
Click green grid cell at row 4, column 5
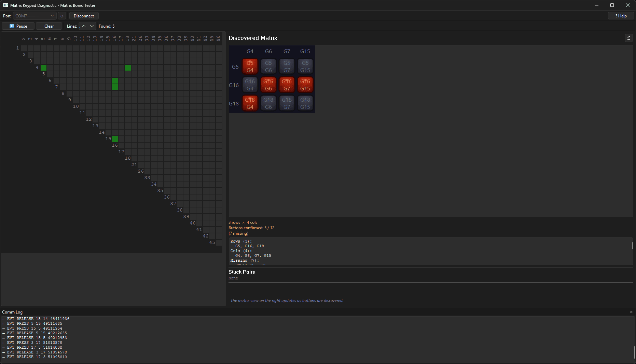tap(43, 68)
